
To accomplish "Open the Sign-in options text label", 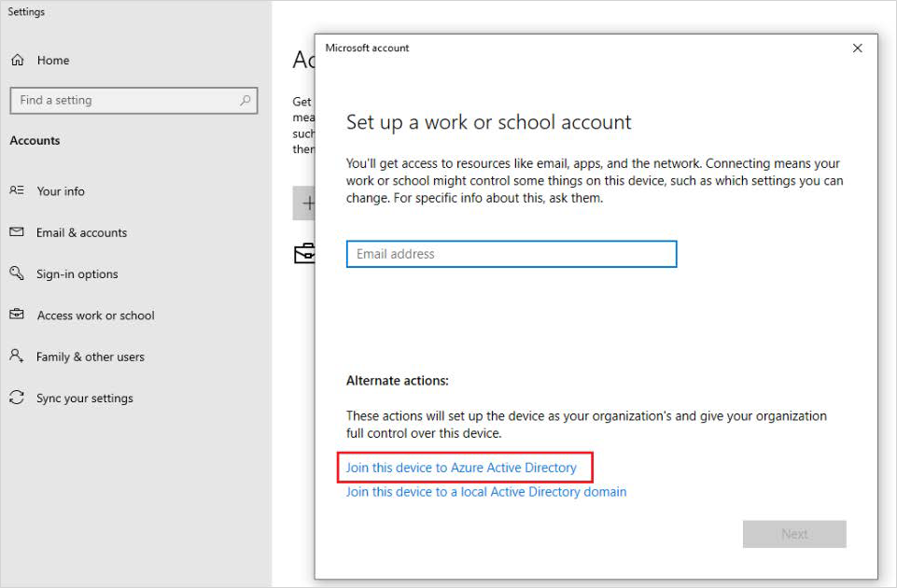I will click(x=77, y=274).
